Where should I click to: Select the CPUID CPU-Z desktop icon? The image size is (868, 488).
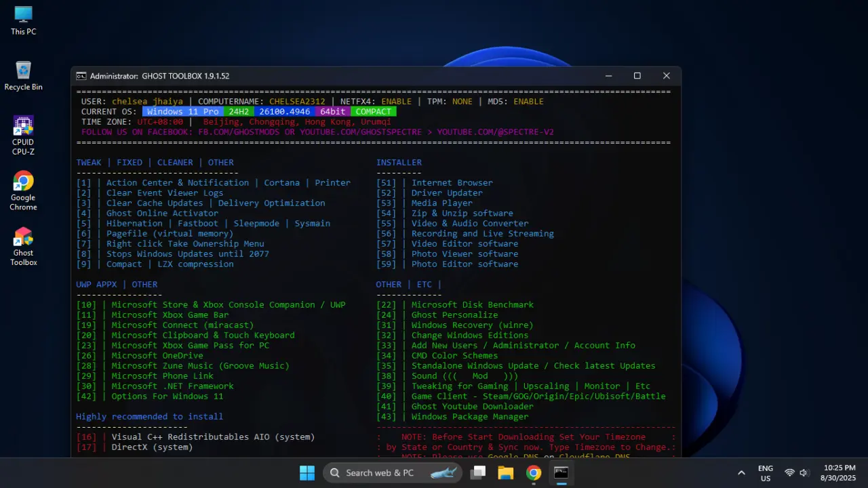(x=23, y=136)
